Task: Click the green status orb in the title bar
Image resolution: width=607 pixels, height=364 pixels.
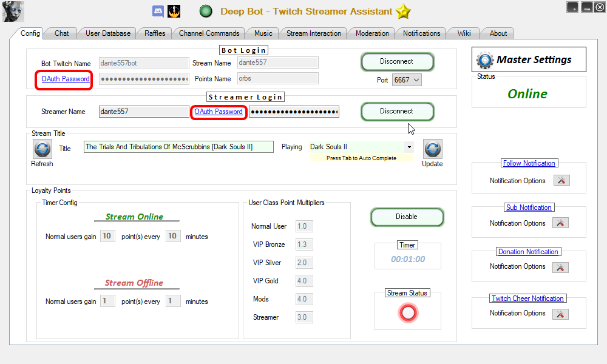Action: [x=206, y=11]
